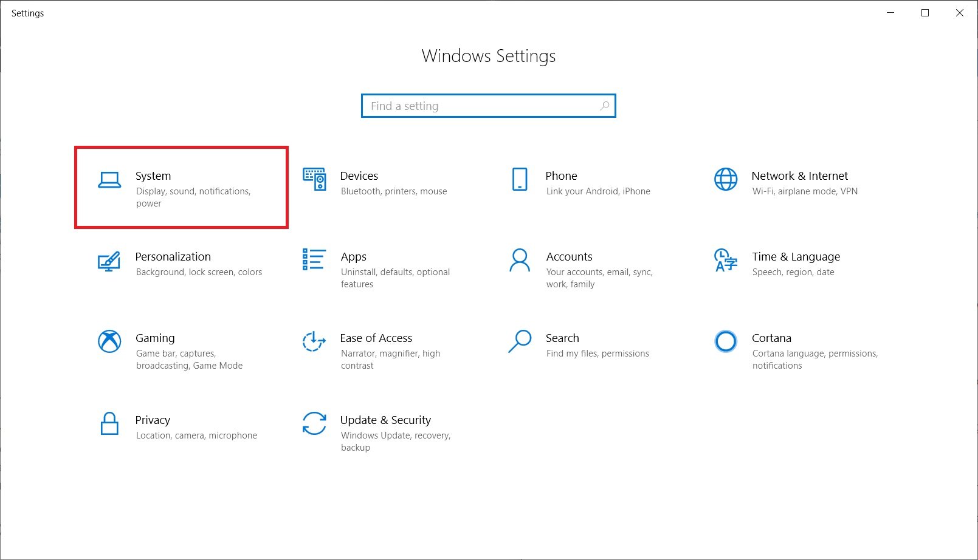Click the Accounts person icon
This screenshot has height=560, width=978.
coord(520,260)
